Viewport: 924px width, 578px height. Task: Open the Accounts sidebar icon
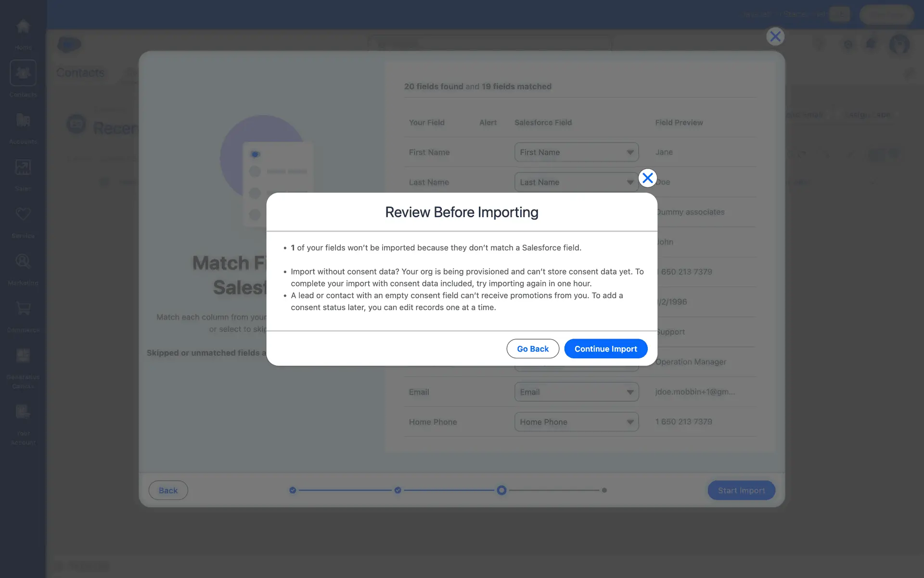click(x=23, y=120)
